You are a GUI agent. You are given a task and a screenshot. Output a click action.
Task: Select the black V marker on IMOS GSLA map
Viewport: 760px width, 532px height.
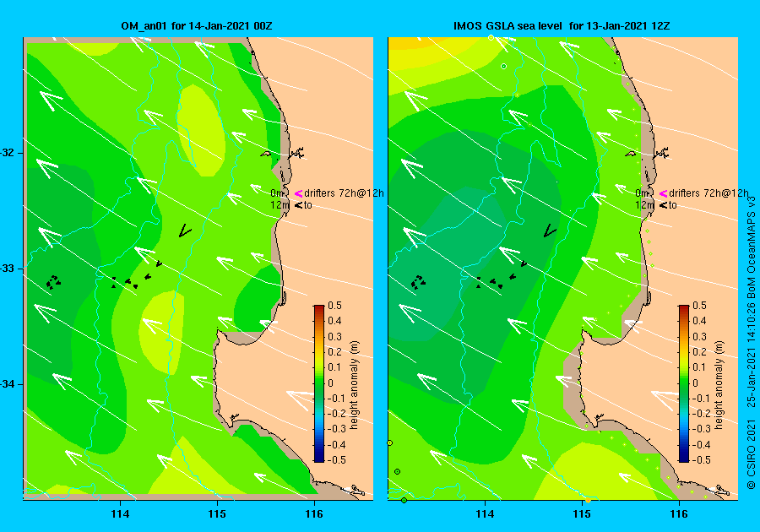pyautogui.click(x=550, y=231)
